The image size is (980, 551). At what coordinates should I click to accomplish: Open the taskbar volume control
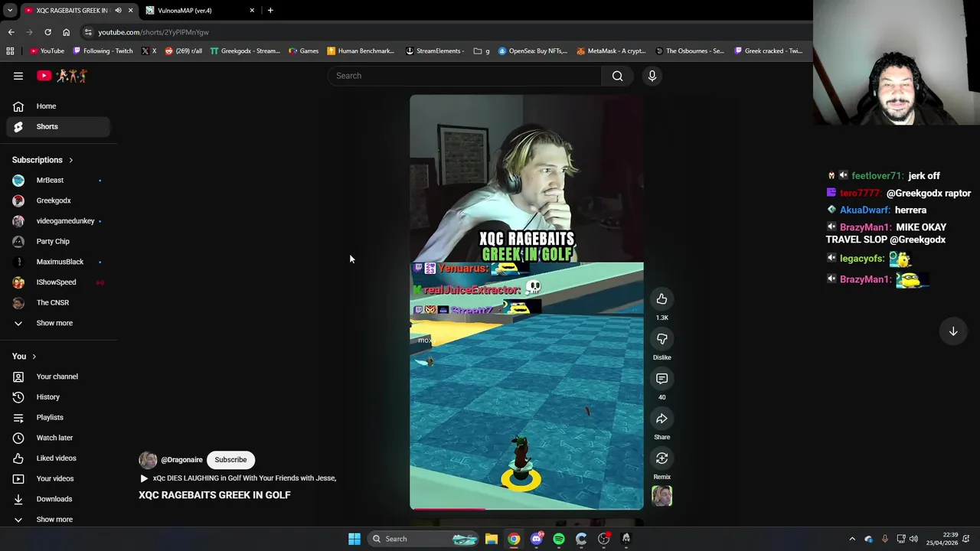click(x=913, y=540)
